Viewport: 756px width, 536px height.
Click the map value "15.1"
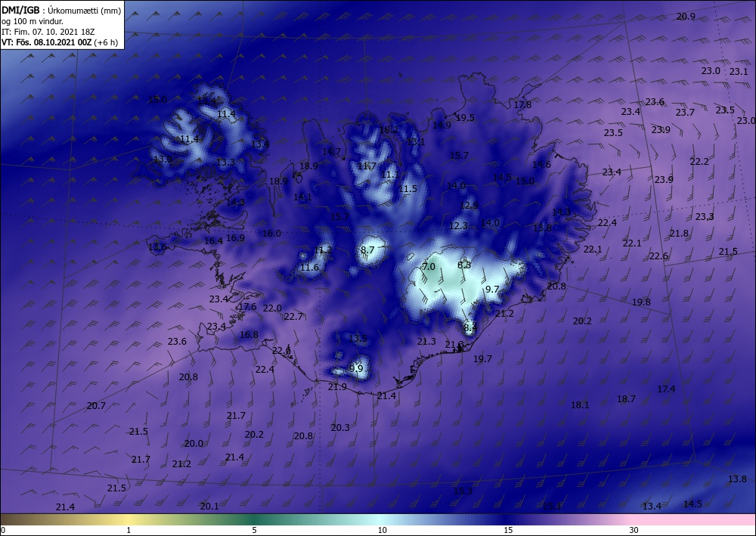pos(552,507)
